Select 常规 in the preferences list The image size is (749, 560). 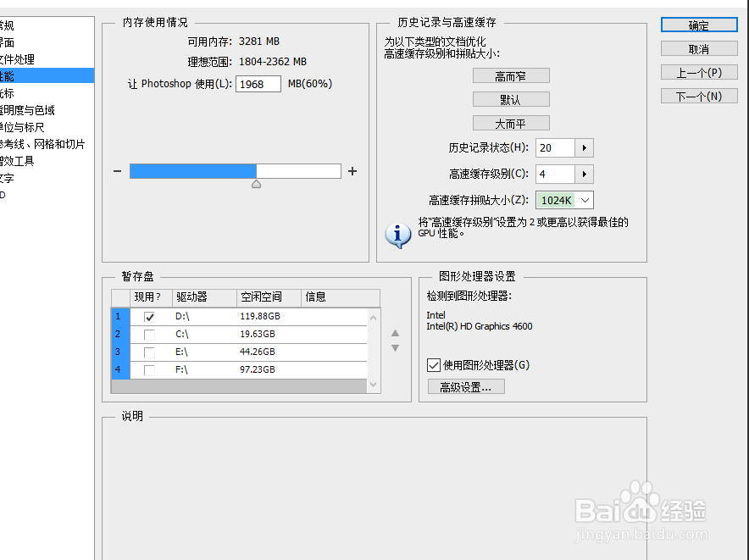coord(47,25)
